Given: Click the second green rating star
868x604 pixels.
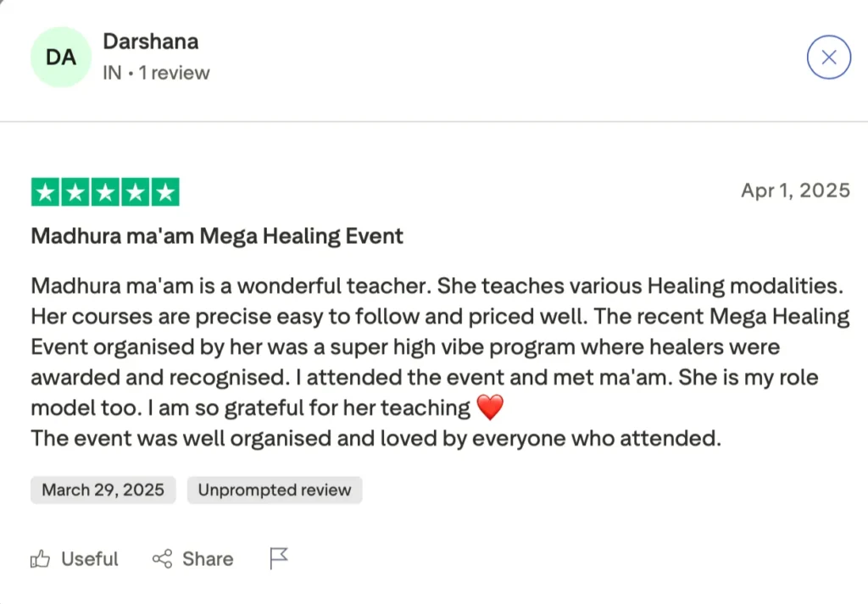Looking at the screenshot, I should tap(75, 192).
